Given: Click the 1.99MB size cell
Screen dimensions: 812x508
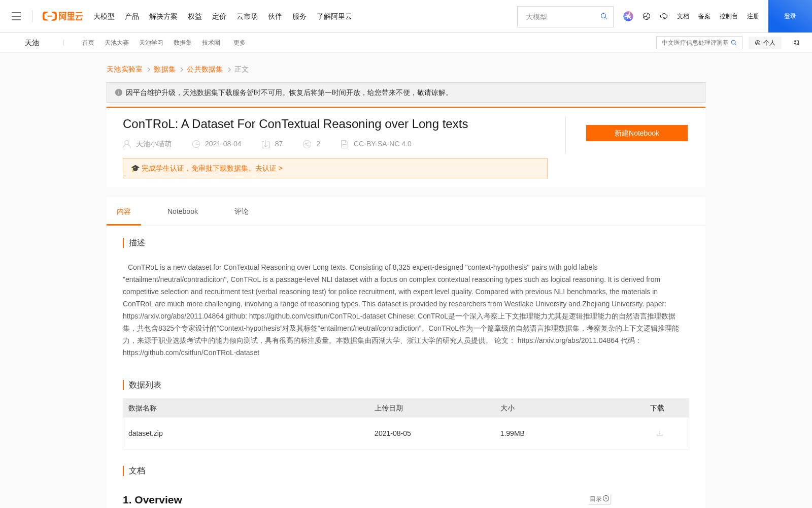Looking at the screenshot, I should [513, 433].
